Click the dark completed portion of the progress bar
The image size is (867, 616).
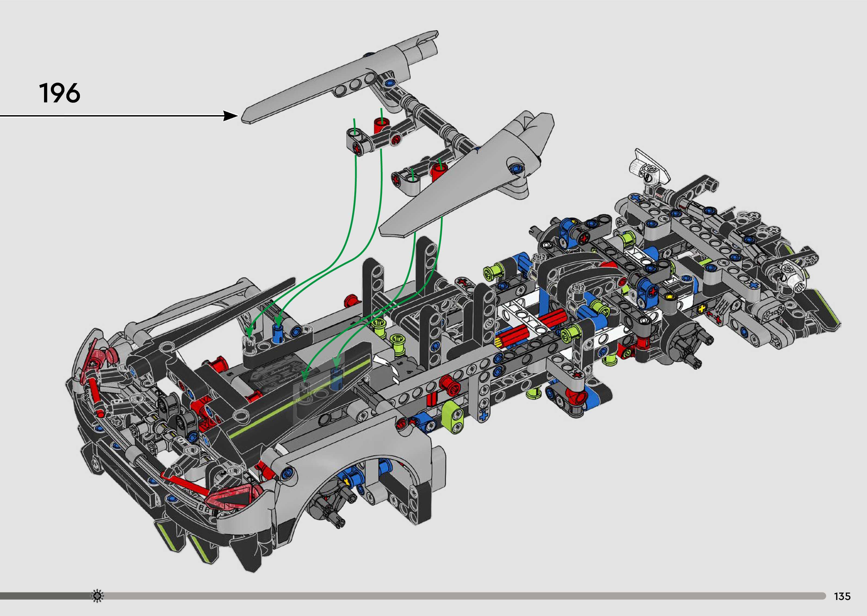pyautogui.click(x=46, y=596)
